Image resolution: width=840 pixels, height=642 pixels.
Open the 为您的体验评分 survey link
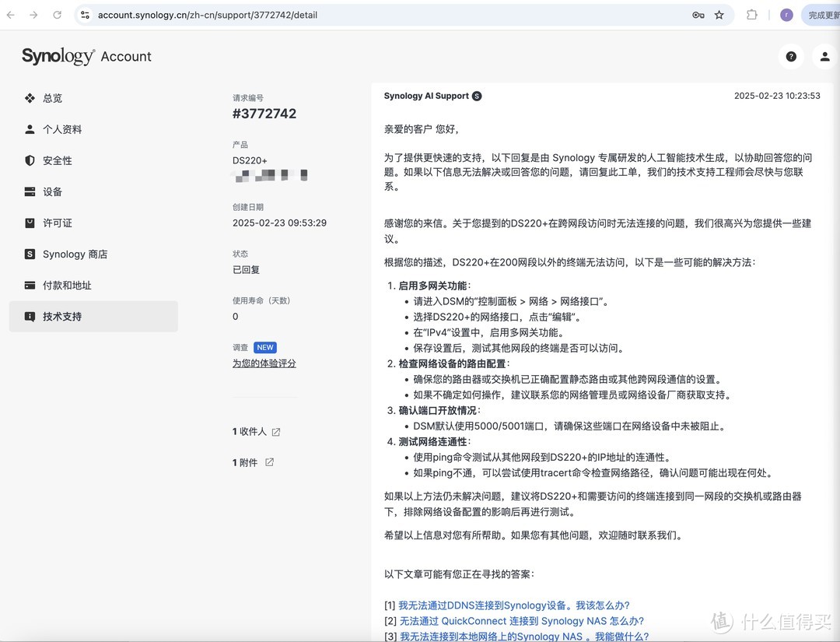click(264, 363)
